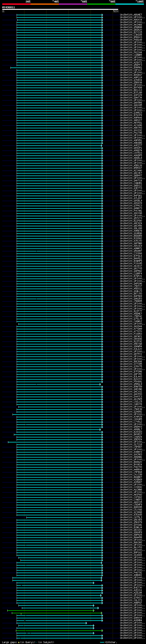Open hit UniRef100_B9W7D9
This screenshot has height=644, width=146.
pyautogui.click(x=131, y=387)
